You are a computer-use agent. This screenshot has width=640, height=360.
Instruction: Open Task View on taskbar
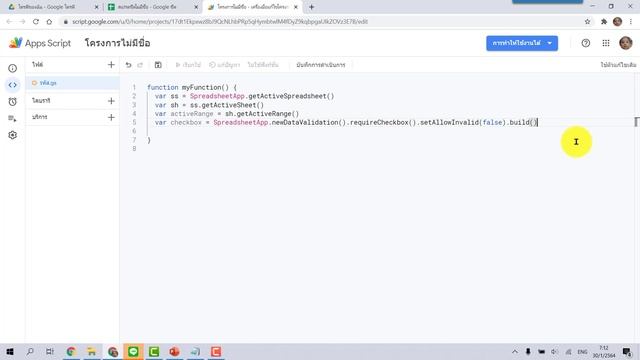point(50,351)
